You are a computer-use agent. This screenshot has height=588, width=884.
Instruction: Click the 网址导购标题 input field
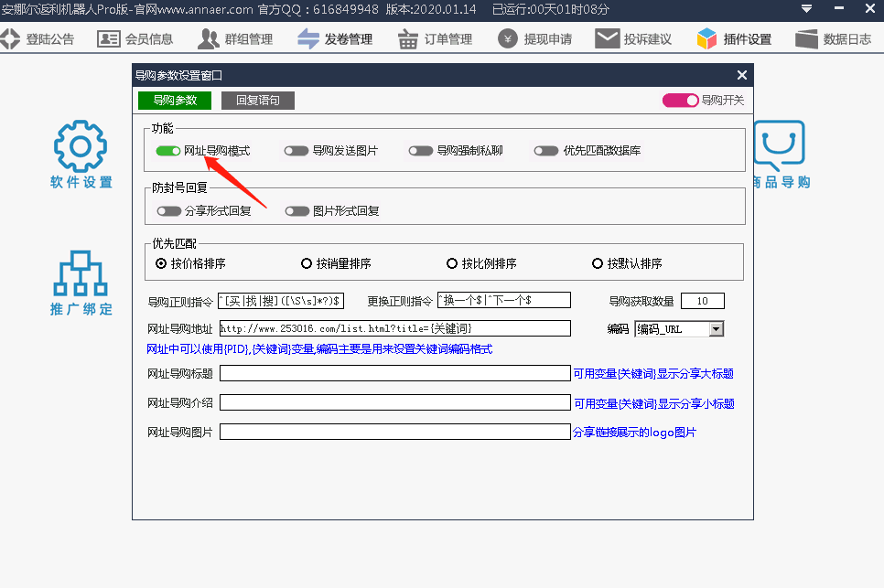point(394,373)
